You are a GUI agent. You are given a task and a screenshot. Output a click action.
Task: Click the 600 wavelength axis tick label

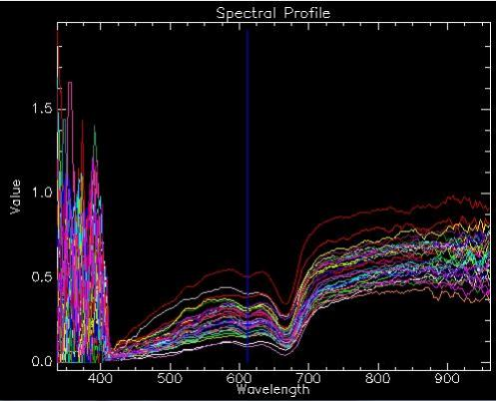[239, 379]
